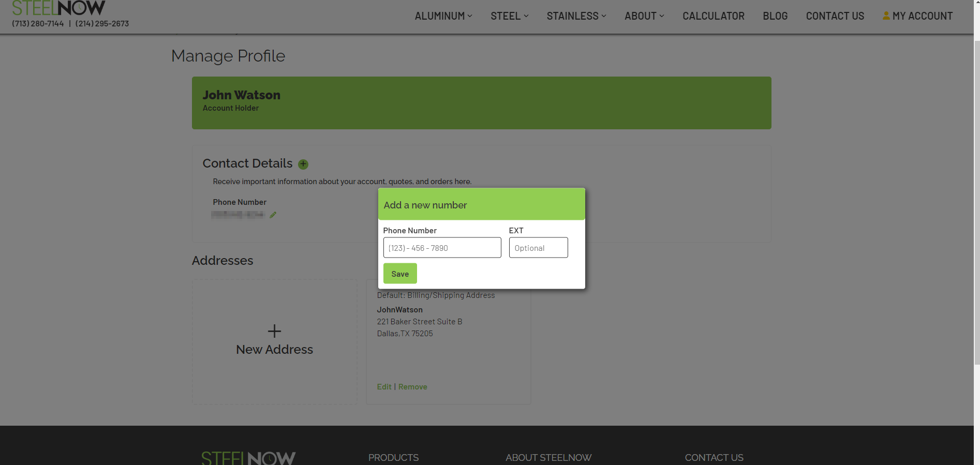Click the pencil edit icon next to phone number
The height and width of the screenshot is (465, 980).
tap(273, 215)
